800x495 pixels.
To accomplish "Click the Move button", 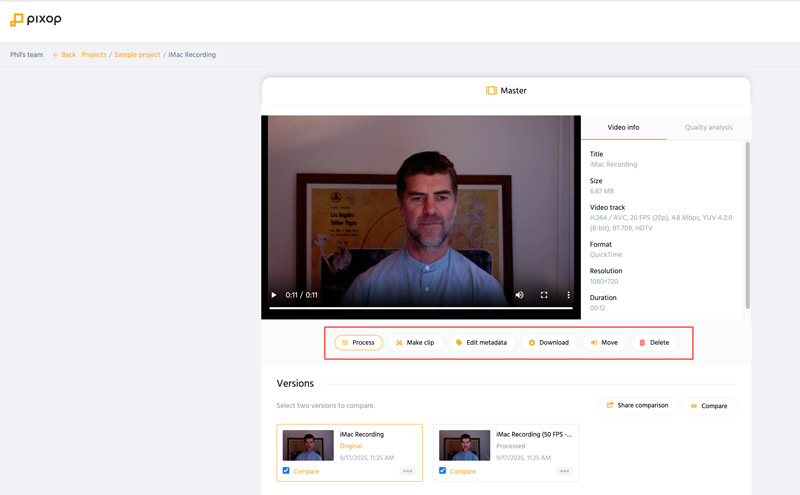I will 603,342.
